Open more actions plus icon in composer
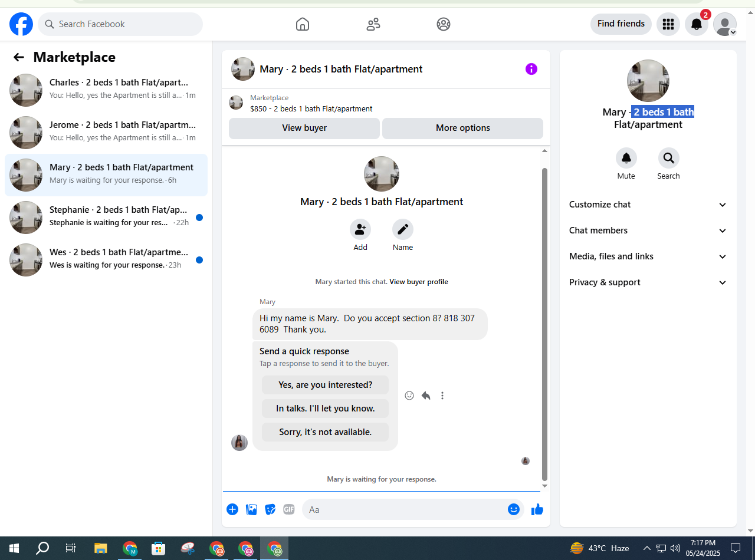This screenshot has width=755, height=560. tap(232, 509)
